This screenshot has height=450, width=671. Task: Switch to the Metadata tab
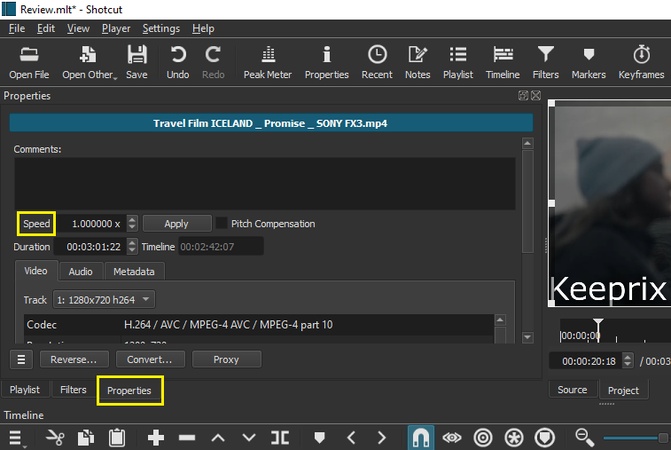pos(134,271)
